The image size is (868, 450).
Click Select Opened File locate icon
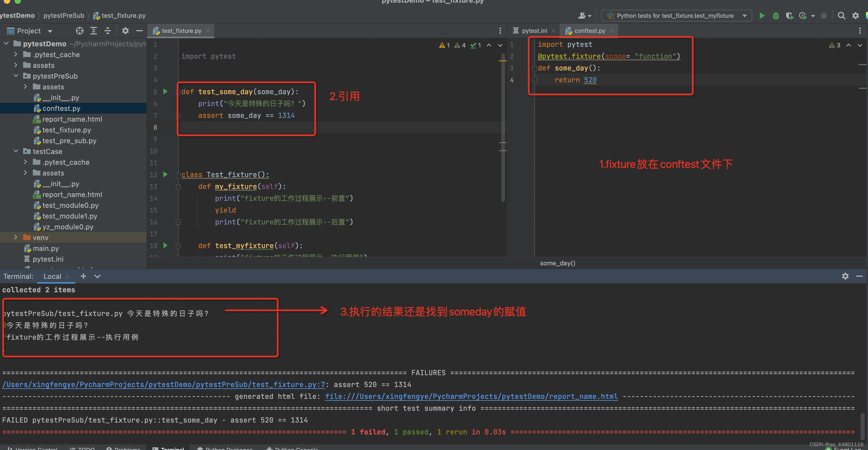[79, 31]
